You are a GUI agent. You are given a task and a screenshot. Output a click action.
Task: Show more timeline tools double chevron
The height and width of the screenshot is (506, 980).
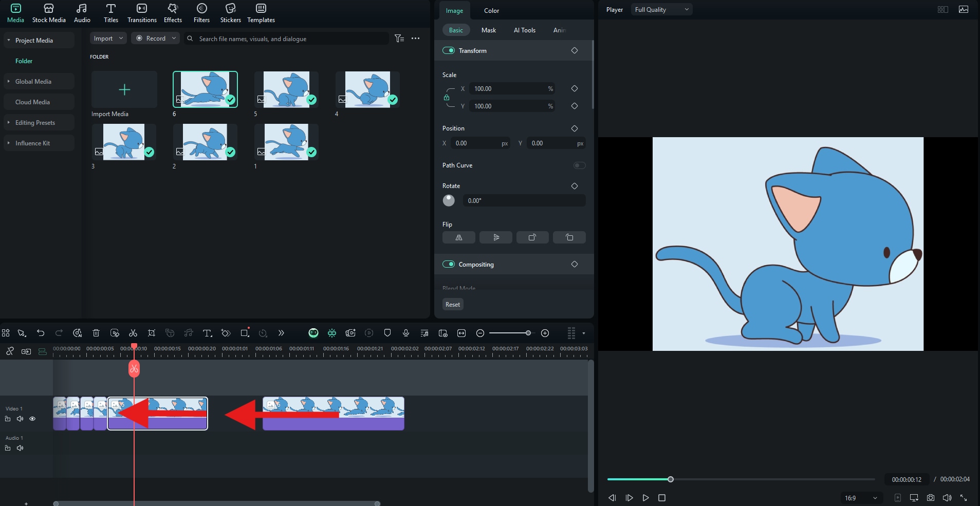click(x=281, y=333)
